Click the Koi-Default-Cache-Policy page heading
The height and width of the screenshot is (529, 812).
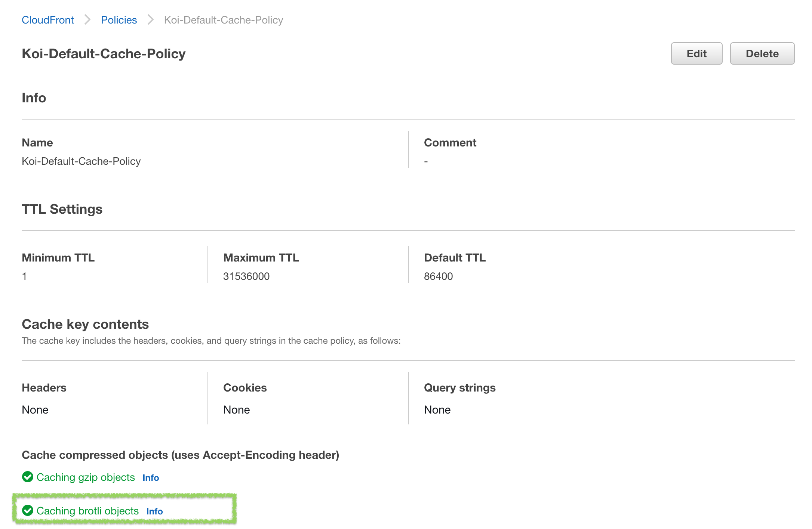[104, 54]
